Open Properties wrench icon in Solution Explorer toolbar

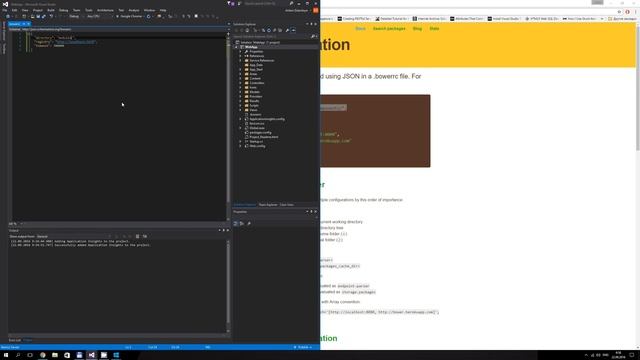pyautogui.click(x=287, y=30)
